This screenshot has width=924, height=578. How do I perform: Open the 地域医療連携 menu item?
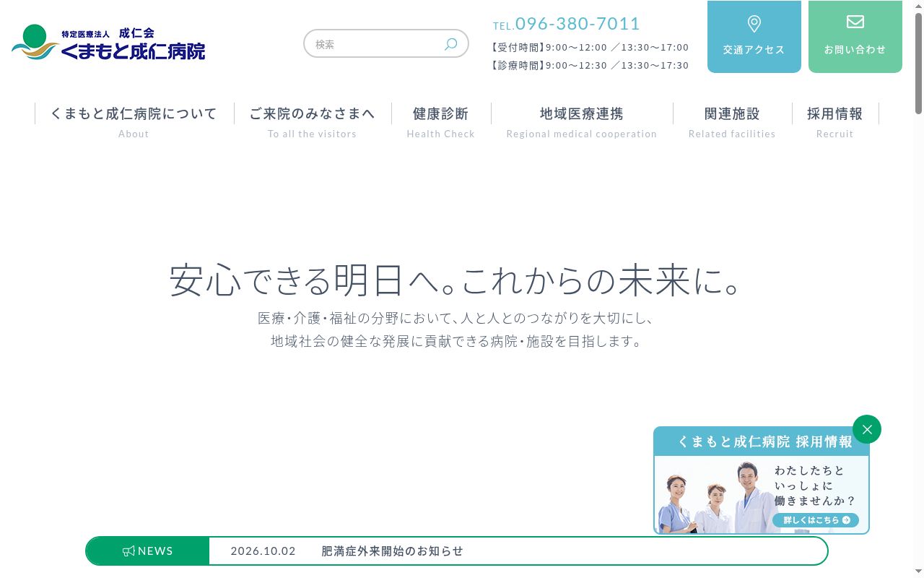point(582,122)
